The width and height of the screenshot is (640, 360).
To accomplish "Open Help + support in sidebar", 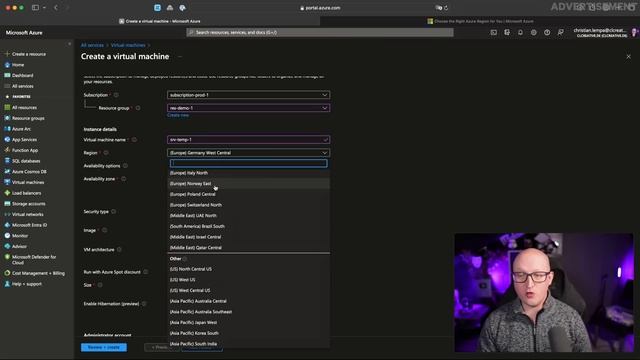I will pos(23,284).
